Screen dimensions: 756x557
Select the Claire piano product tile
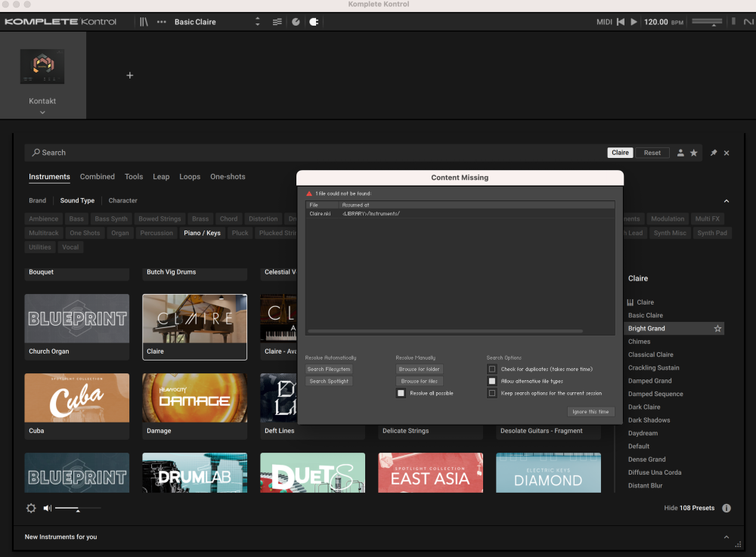(x=195, y=326)
